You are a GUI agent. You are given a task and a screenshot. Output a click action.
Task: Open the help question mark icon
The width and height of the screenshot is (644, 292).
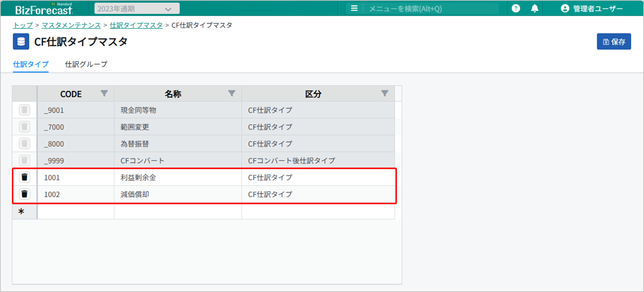[516, 9]
